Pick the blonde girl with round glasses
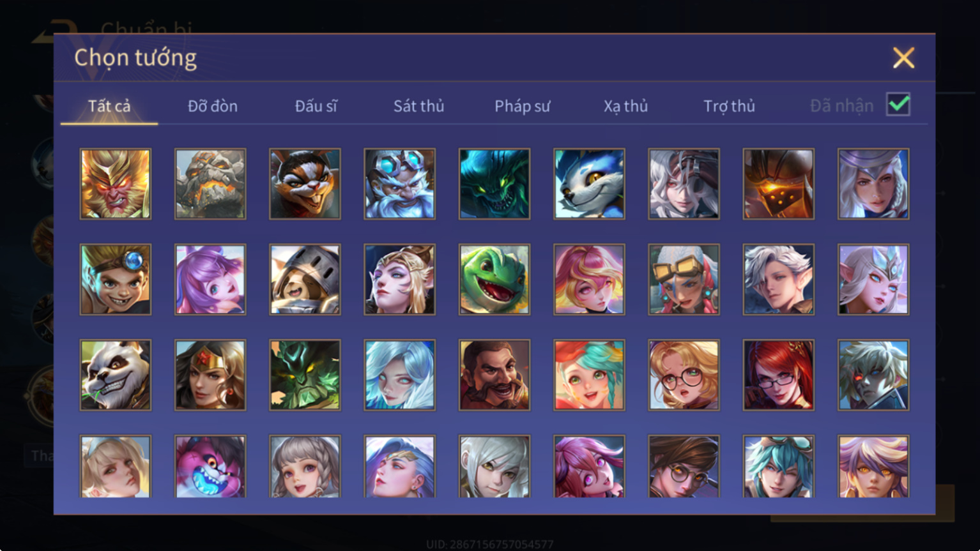The image size is (980, 551). [684, 375]
